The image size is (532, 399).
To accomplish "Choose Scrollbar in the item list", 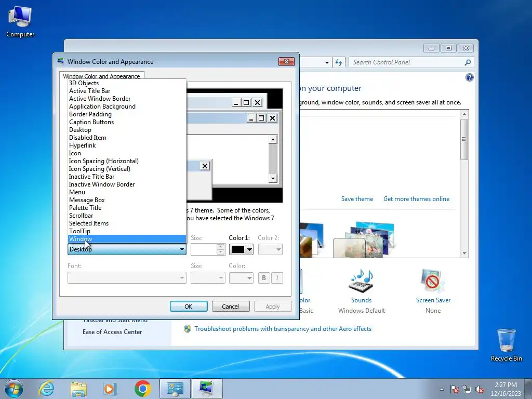I will click(127, 216).
